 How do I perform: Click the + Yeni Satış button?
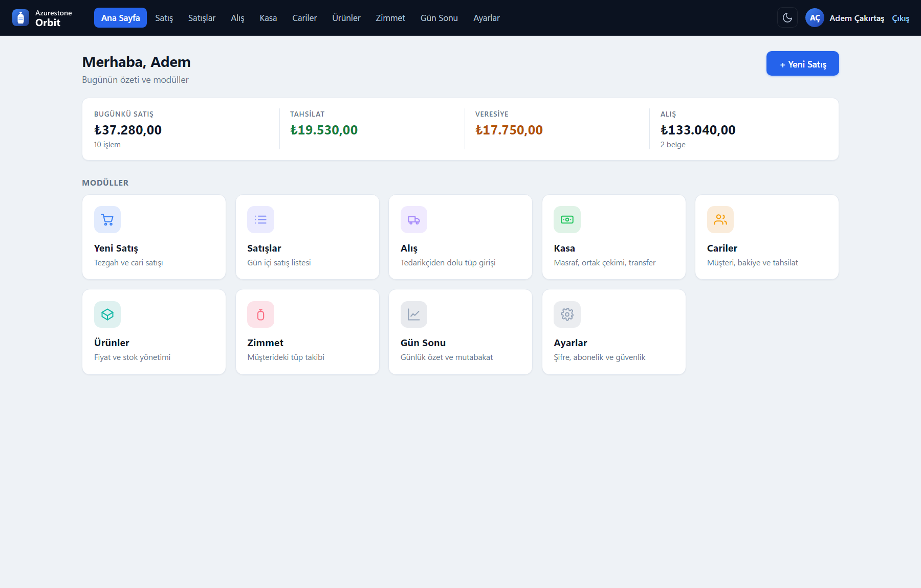pyautogui.click(x=802, y=63)
